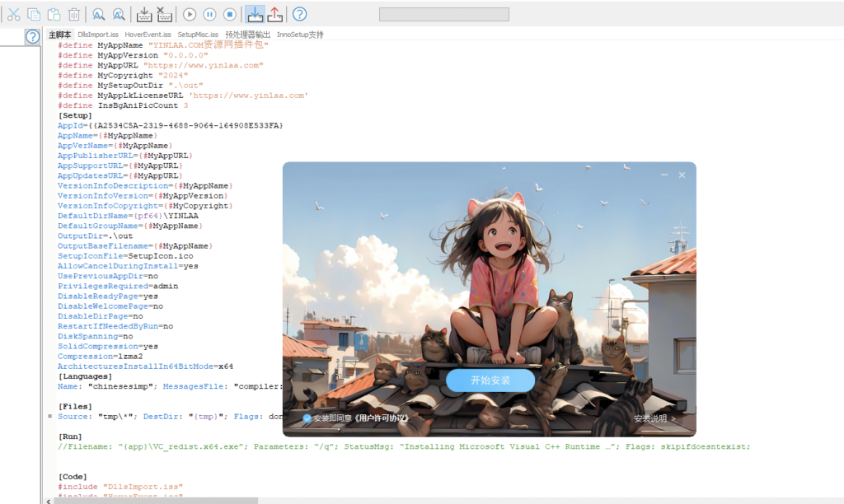Switch to the 主脚本 tab
The width and height of the screenshot is (844, 504).
[x=59, y=35]
